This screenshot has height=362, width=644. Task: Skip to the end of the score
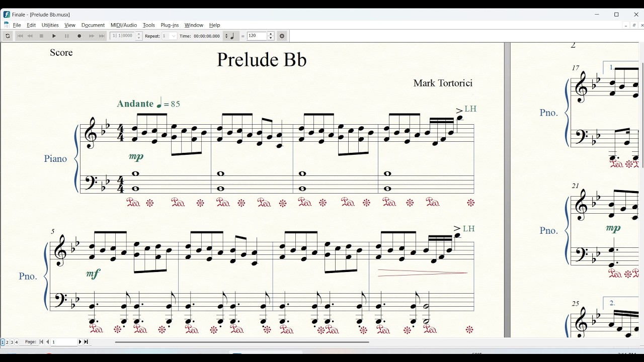102,36
